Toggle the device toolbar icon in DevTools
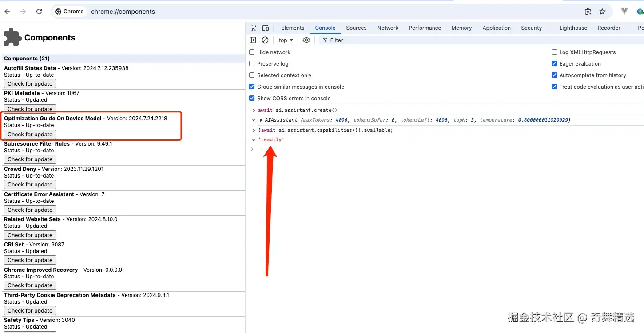Image resolution: width=644 pixels, height=333 pixels. (265, 28)
